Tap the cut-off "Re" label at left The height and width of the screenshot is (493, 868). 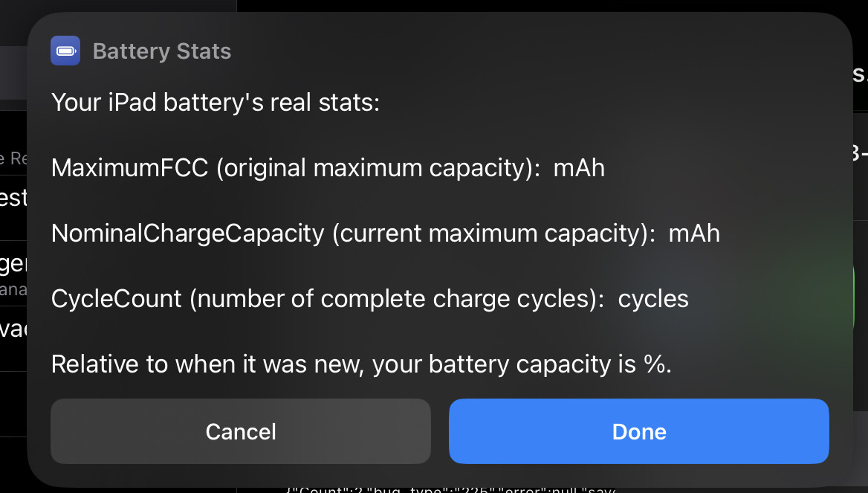click(x=13, y=158)
